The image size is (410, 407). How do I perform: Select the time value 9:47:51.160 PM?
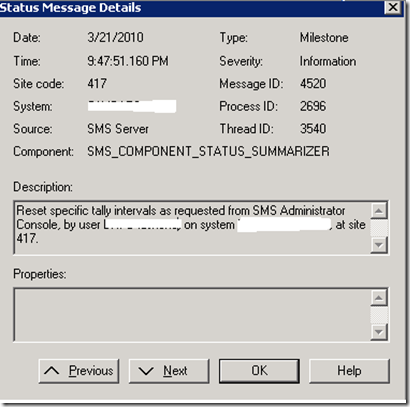pyautogui.click(x=128, y=61)
